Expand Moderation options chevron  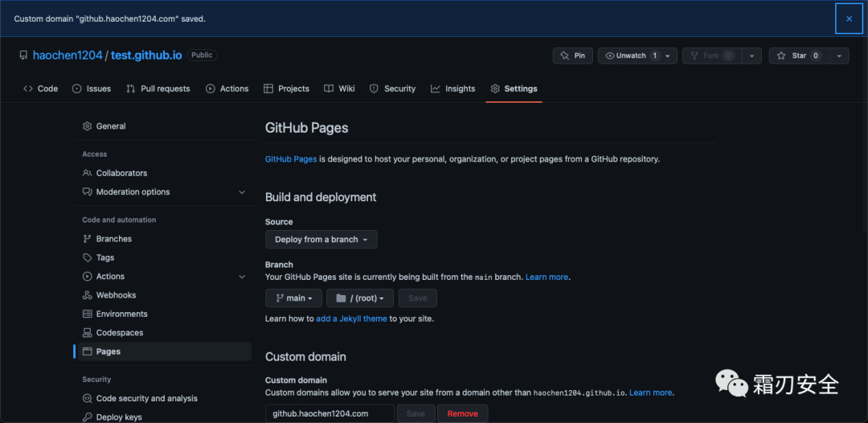[242, 192]
